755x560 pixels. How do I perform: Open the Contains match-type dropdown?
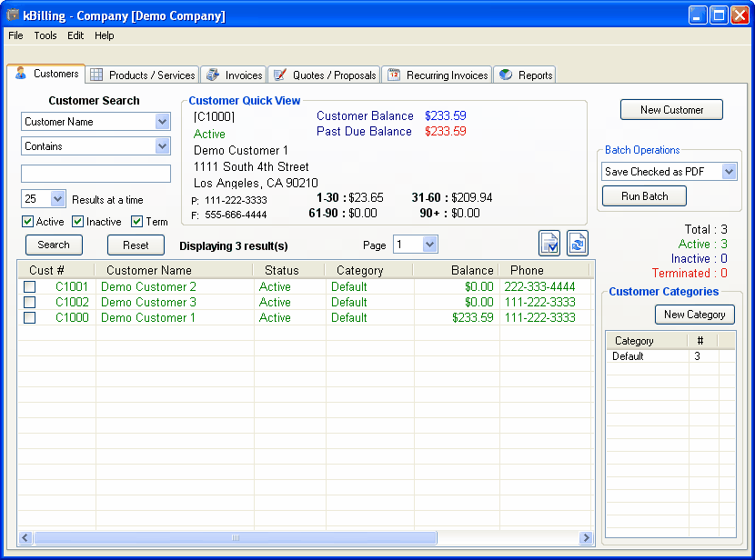(x=164, y=145)
